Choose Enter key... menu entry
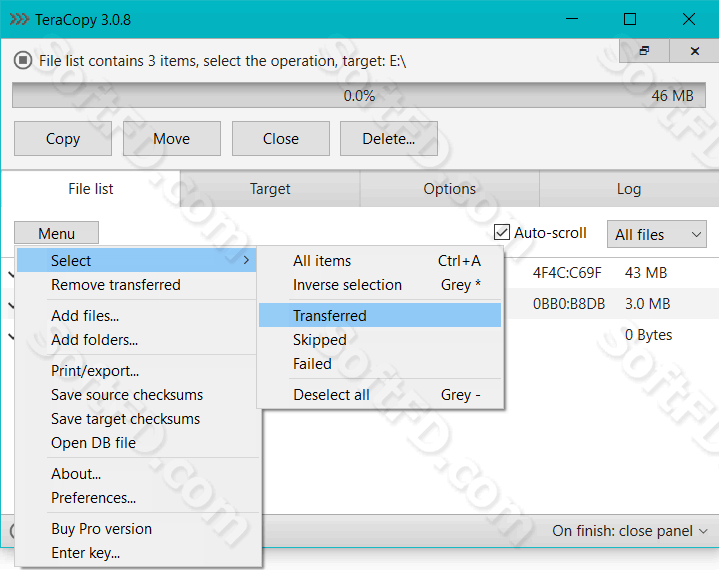The width and height of the screenshot is (719, 570). coord(136,553)
